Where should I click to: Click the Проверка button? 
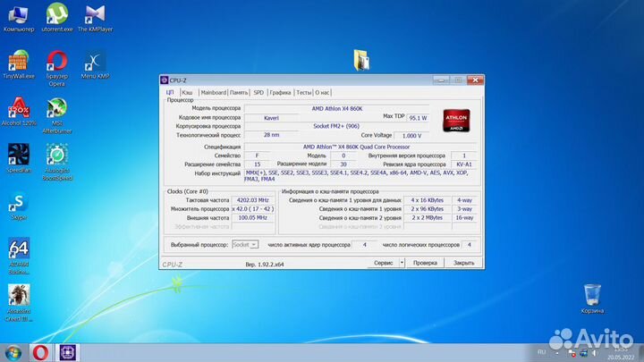pos(425,263)
